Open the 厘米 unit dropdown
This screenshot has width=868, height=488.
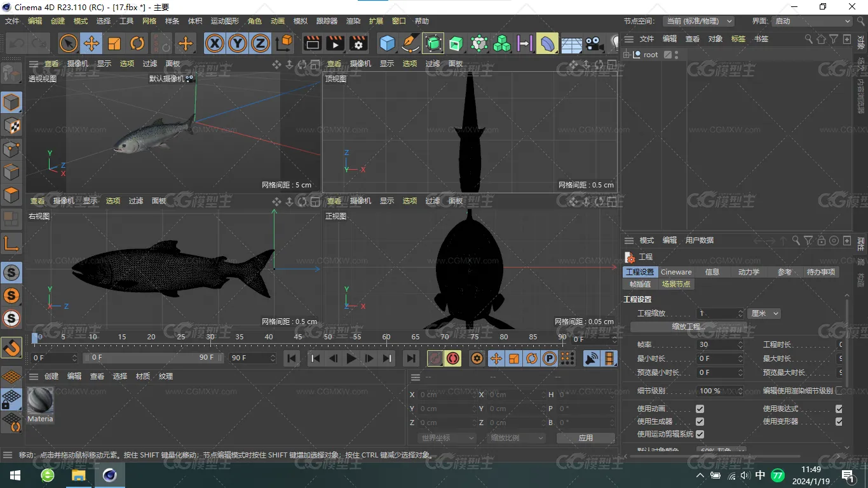click(x=764, y=313)
